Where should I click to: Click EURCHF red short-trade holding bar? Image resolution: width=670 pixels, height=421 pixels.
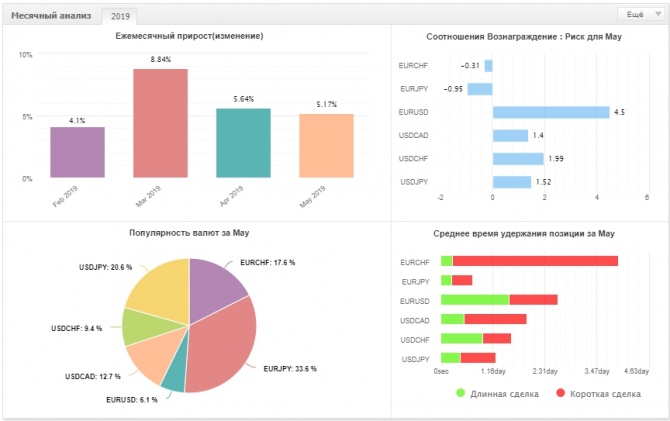(x=535, y=261)
